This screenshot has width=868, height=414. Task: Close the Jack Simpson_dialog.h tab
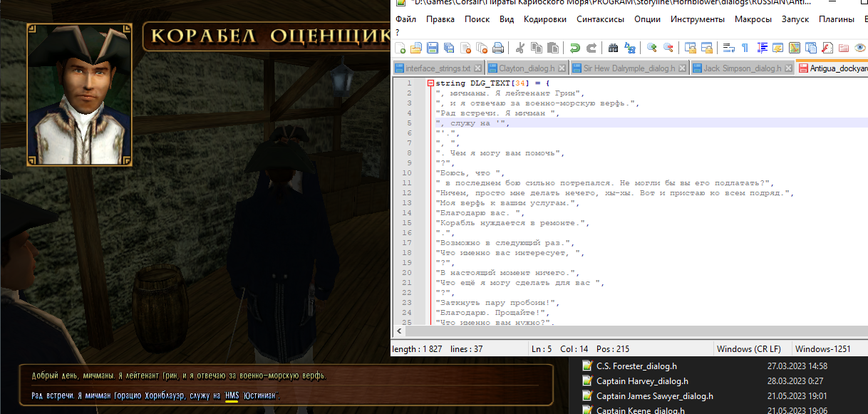[789, 68]
